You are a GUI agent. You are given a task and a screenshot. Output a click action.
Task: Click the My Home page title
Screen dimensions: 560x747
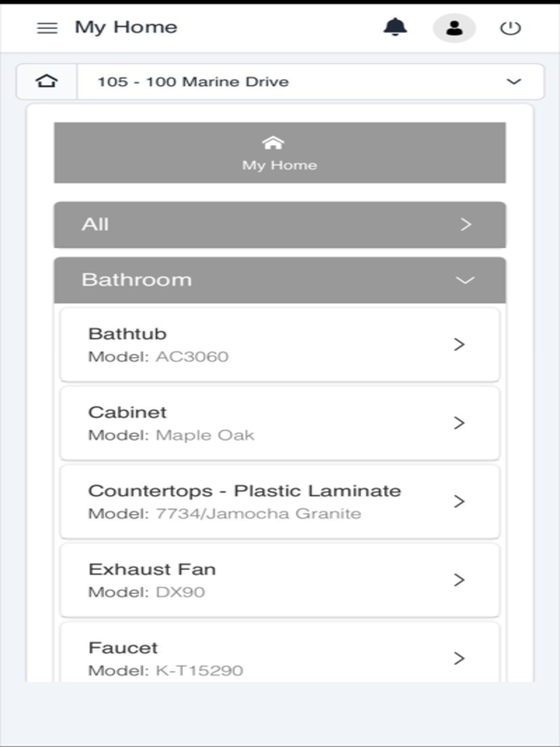[126, 27]
